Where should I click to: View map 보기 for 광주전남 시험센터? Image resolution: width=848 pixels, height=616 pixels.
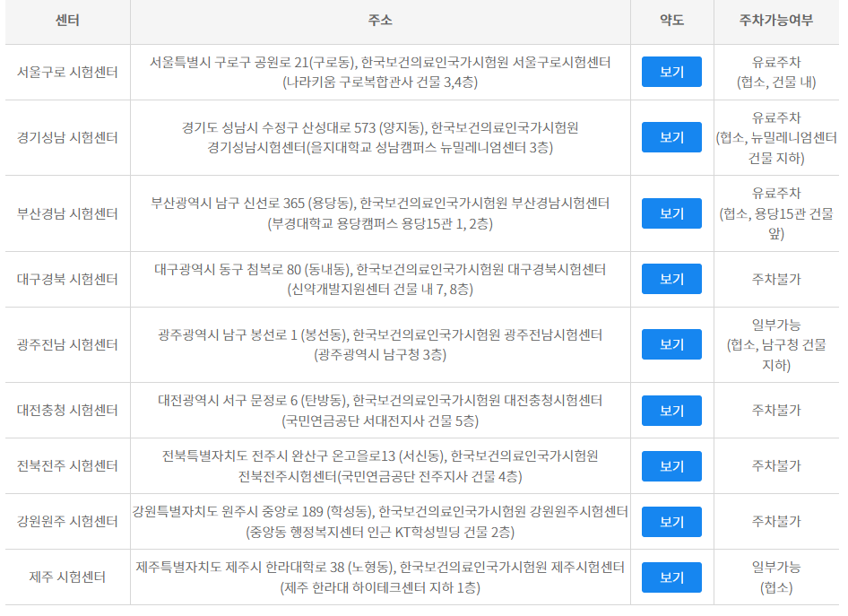[671, 344]
